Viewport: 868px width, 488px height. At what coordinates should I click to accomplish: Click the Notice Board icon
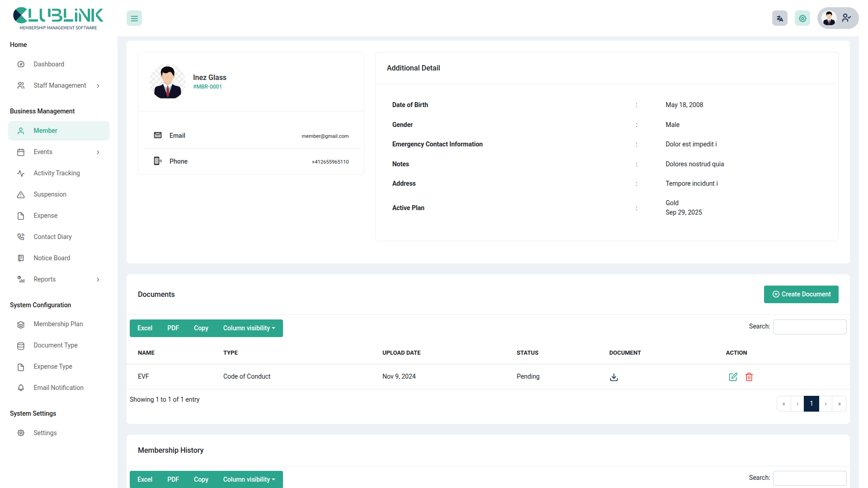pyautogui.click(x=21, y=258)
